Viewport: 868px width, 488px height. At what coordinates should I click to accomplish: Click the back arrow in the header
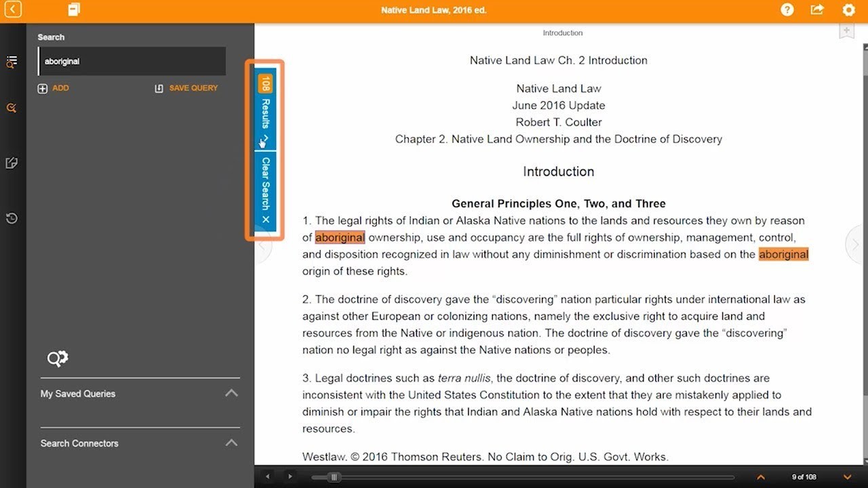coord(12,9)
